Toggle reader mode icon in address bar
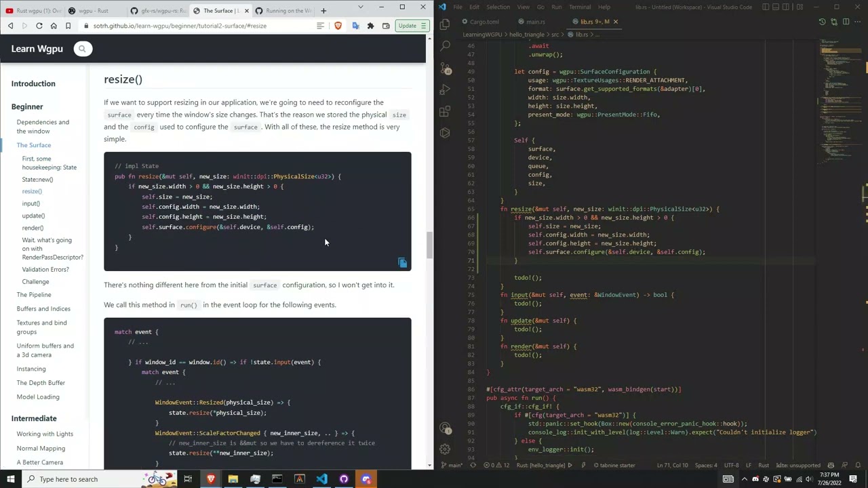 320,26
